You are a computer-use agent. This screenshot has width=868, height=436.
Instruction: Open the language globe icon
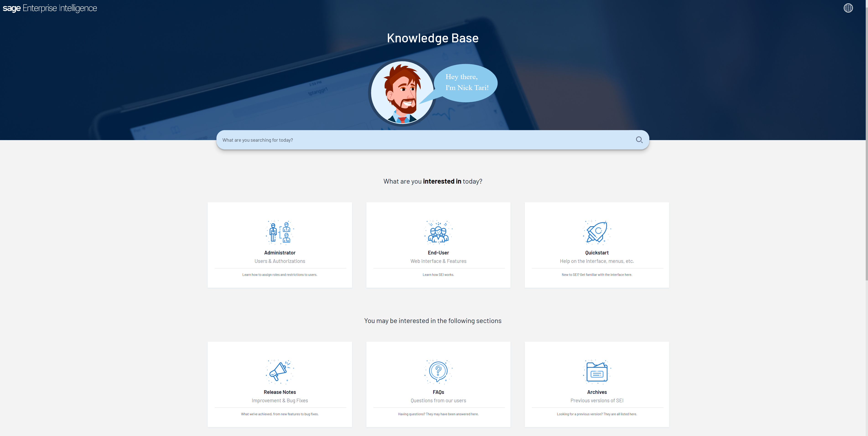[848, 8]
